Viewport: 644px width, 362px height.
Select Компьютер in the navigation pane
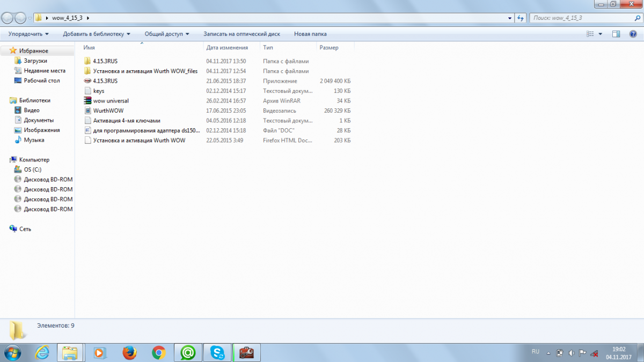click(34, 160)
